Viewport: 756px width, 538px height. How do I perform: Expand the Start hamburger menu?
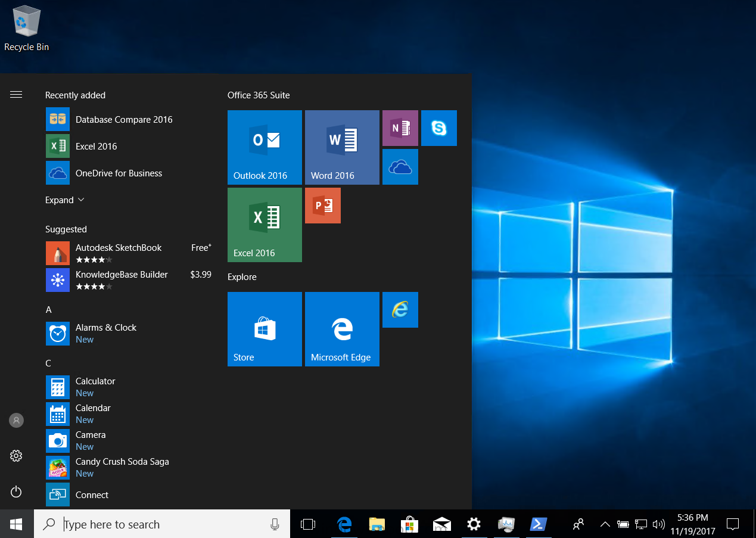[x=16, y=95]
